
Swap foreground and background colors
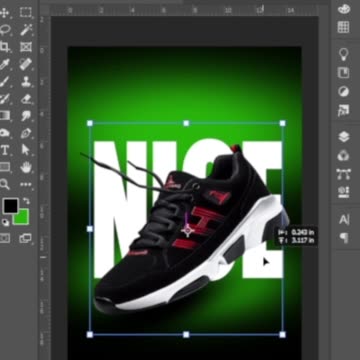[x=27, y=201]
